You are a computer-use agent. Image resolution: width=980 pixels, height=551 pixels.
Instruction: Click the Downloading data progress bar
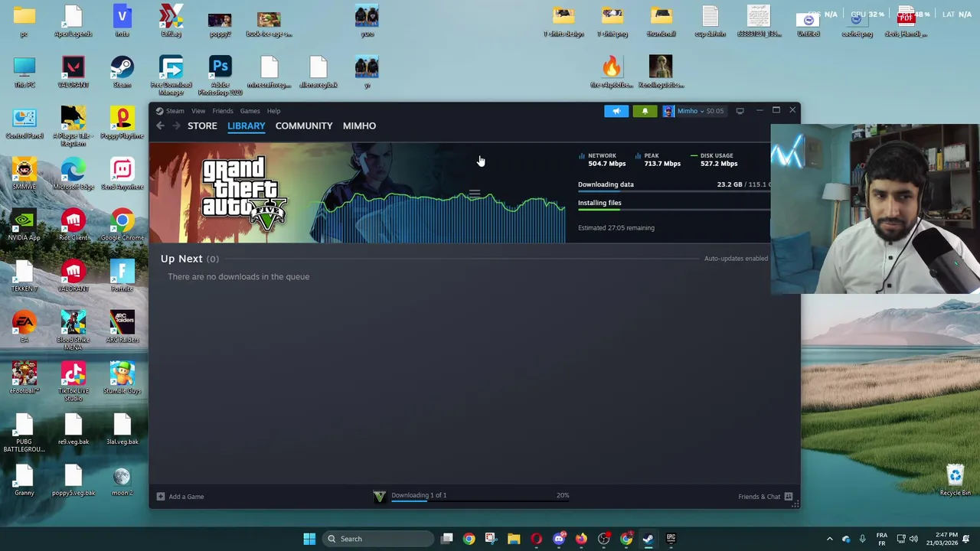pyautogui.click(x=674, y=191)
